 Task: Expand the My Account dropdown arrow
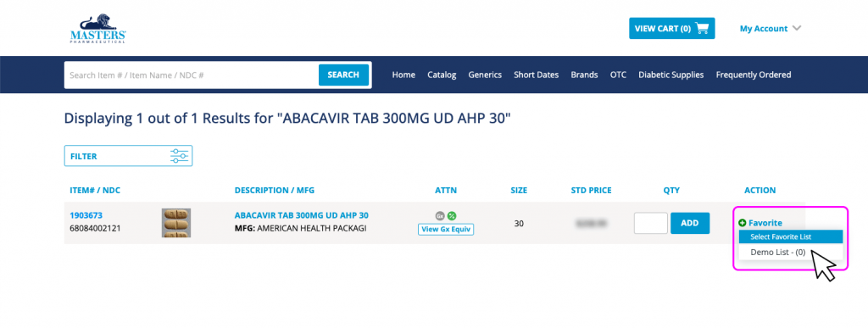coord(797,28)
